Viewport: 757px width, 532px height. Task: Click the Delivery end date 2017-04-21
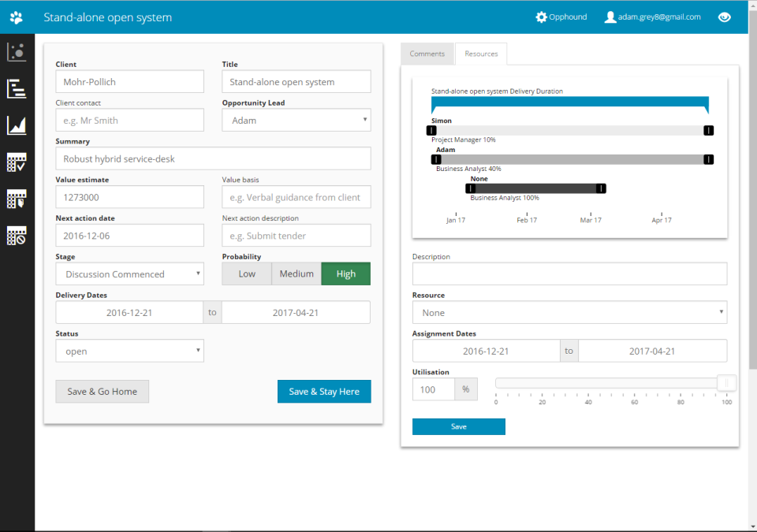[296, 312]
